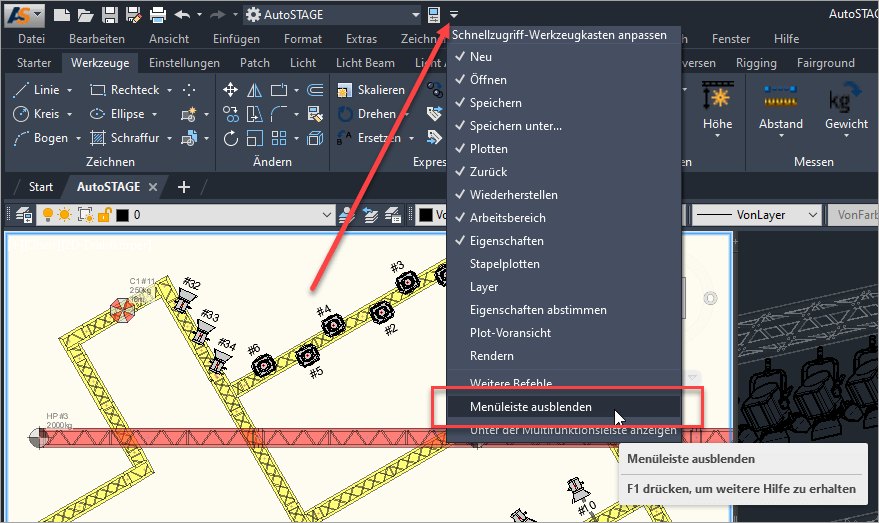Viewport: 879px width, 523px height.
Task: Add new drawing tab with plus button
Action: (184, 187)
